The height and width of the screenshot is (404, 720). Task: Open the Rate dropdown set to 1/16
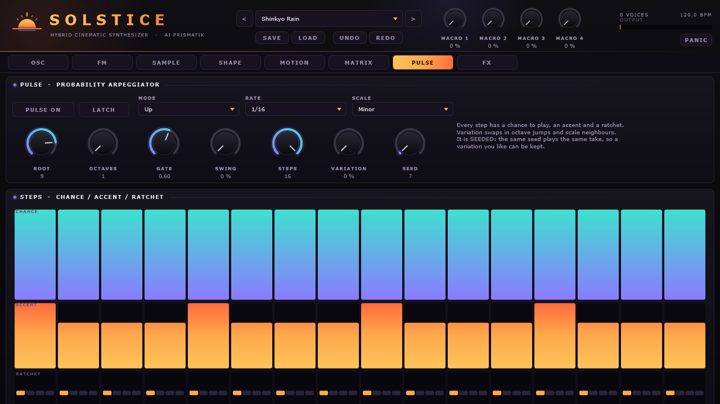[295, 109]
